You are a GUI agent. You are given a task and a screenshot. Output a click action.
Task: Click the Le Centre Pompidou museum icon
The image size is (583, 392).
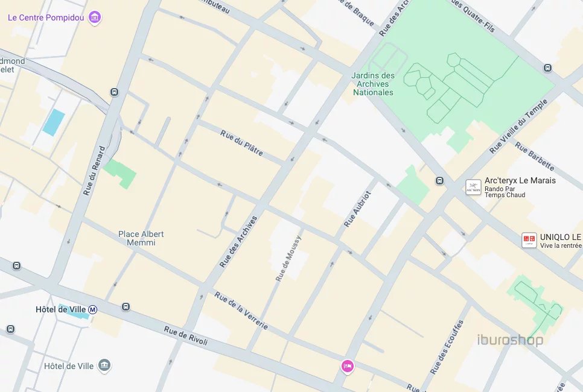click(x=94, y=17)
